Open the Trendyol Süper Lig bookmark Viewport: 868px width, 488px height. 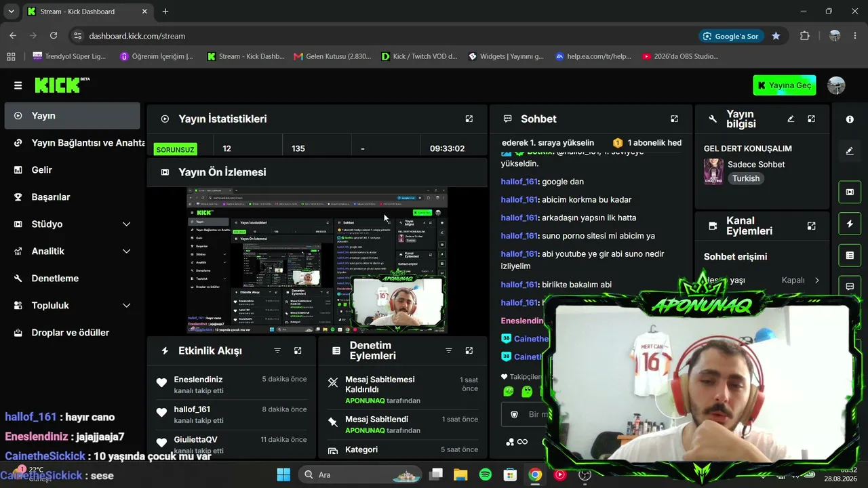(x=69, y=57)
